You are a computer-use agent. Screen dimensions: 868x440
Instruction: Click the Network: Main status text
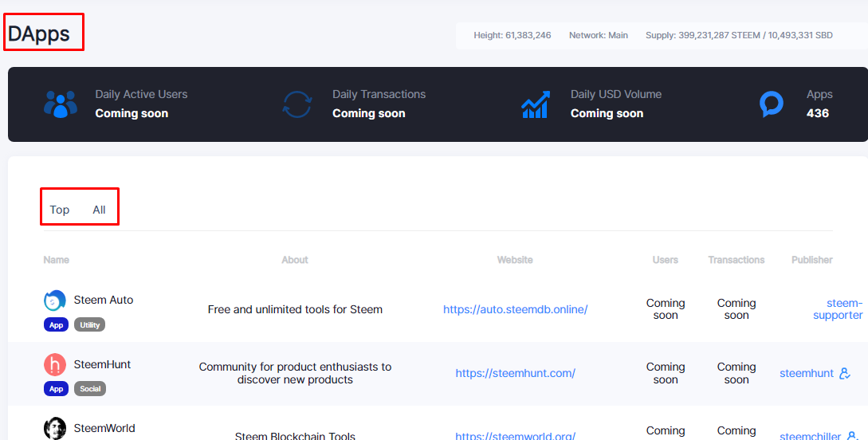pyautogui.click(x=599, y=35)
